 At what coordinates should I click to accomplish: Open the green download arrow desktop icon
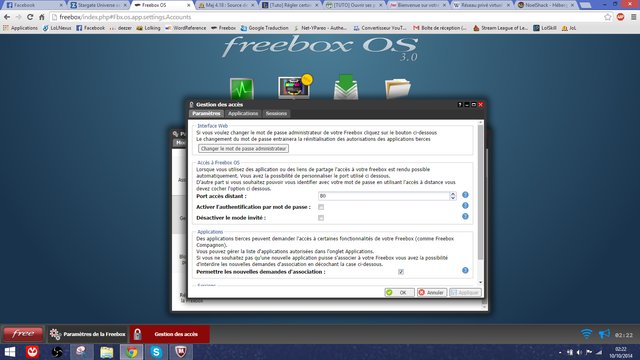(x=346, y=87)
